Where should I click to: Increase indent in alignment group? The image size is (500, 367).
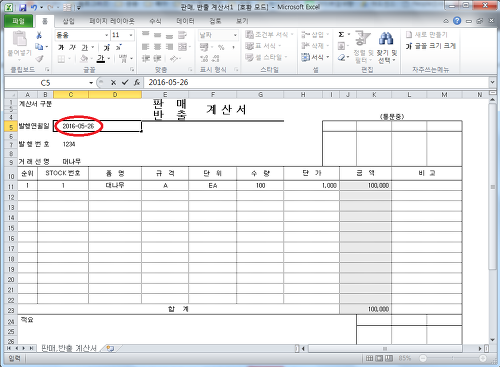pos(157,59)
